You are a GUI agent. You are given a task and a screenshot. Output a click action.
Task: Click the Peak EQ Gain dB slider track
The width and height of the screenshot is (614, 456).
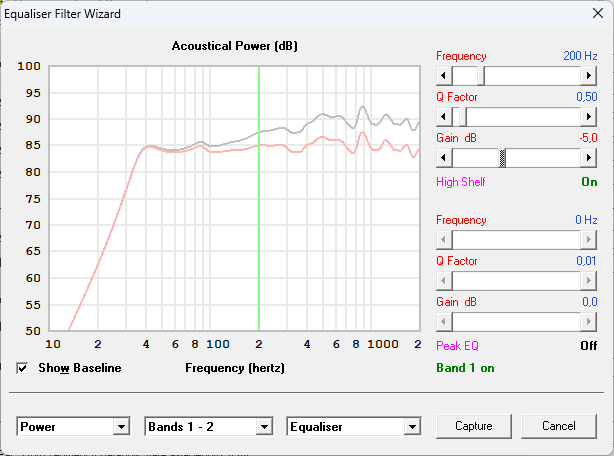(x=516, y=322)
